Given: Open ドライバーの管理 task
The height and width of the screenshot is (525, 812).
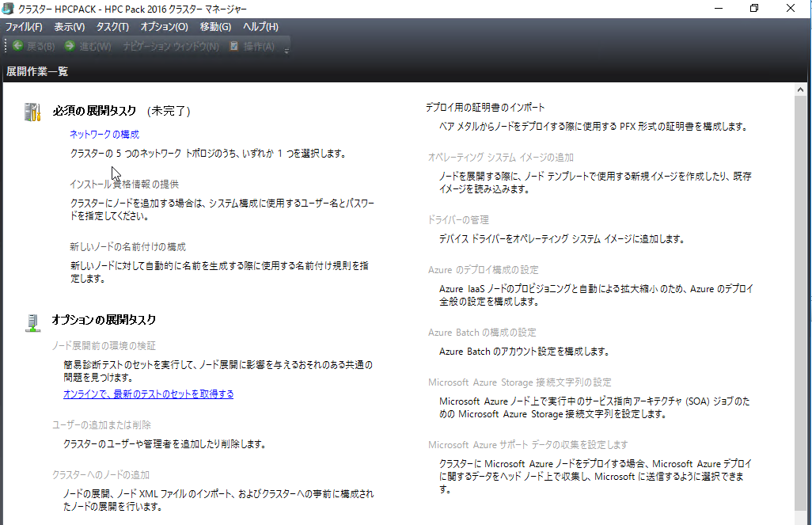Looking at the screenshot, I should 458,220.
